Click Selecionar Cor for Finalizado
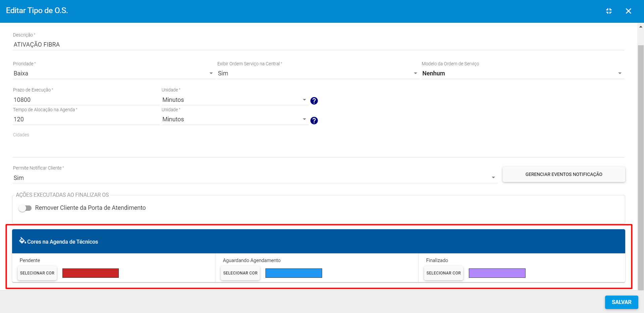The height and width of the screenshot is (313, 644). [444, 273]
